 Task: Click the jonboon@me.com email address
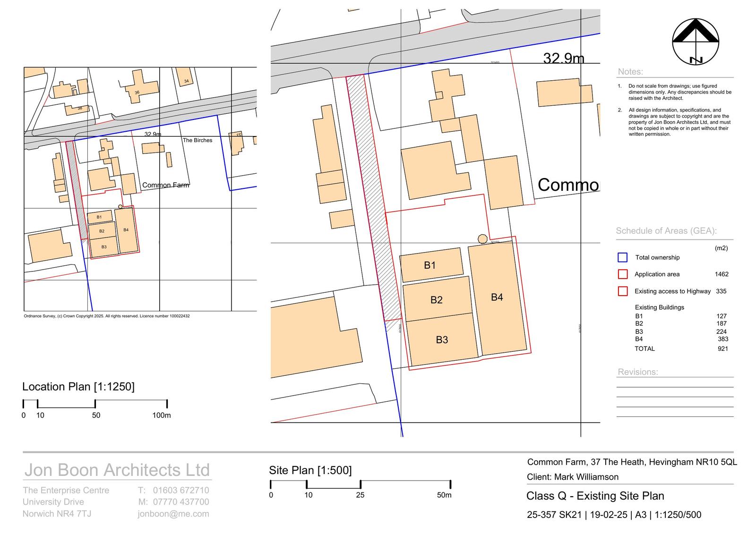pyautogui.click(x=173, y=514)
